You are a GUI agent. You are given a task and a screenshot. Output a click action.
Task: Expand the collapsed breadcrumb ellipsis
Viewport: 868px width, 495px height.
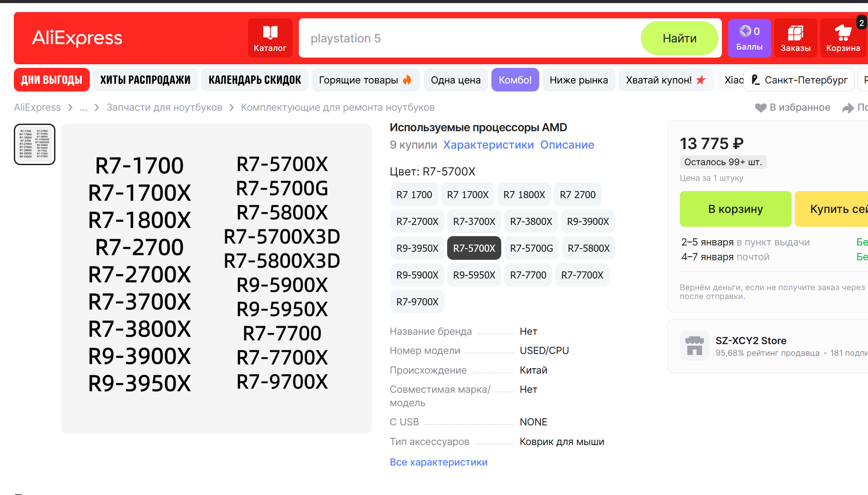tap(84, 108)
